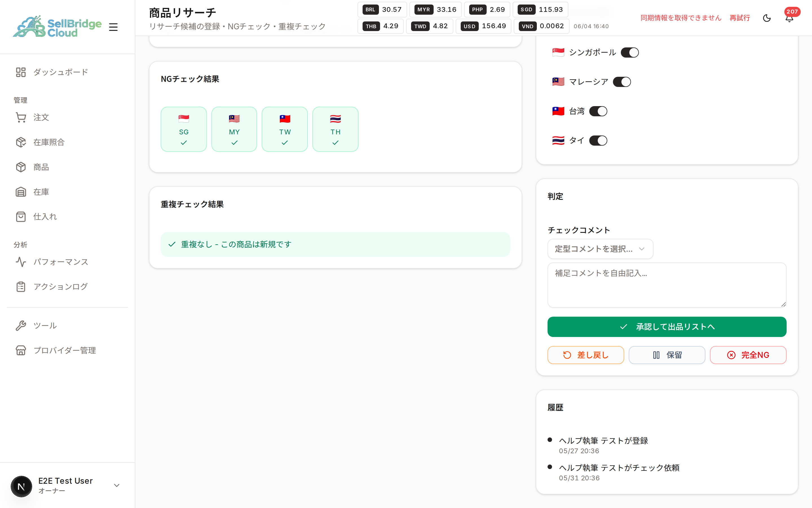Click the ツール wrench icon
Viewport: 812px width, 508px height.
pos(21,326)
